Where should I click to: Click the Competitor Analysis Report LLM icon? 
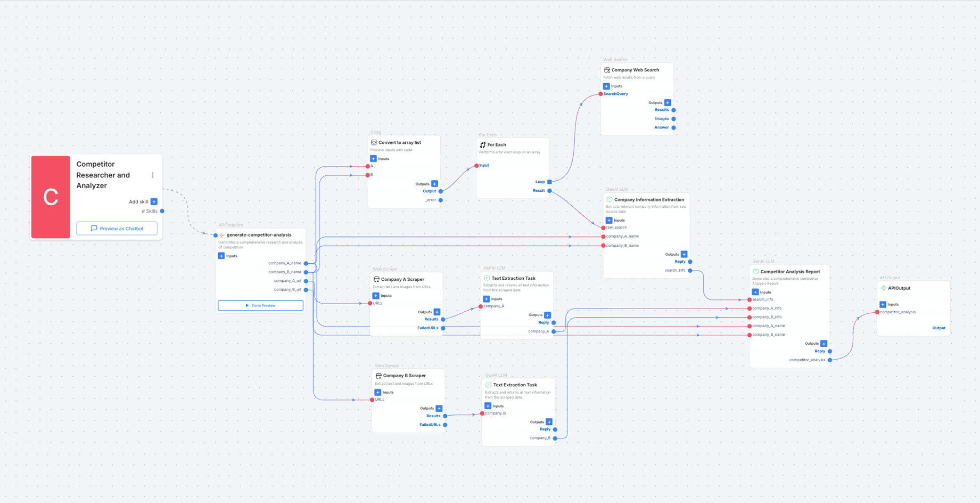[756, 272]
